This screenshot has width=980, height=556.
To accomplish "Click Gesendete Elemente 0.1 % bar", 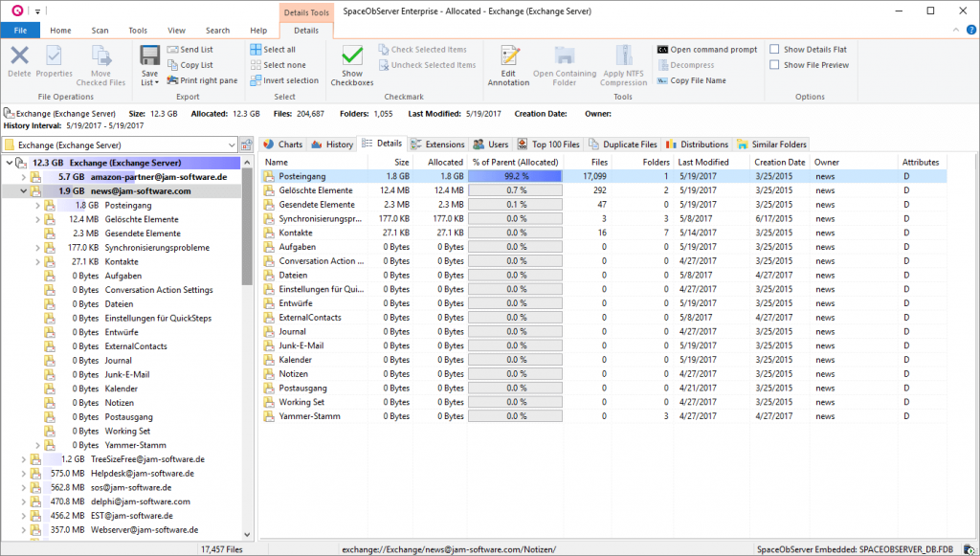I will [516, 205].
